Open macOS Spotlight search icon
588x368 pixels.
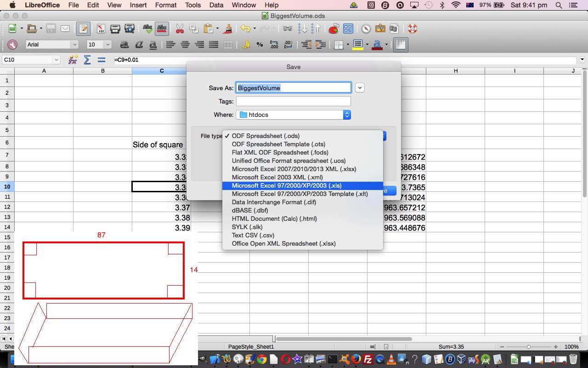[559, 5]
